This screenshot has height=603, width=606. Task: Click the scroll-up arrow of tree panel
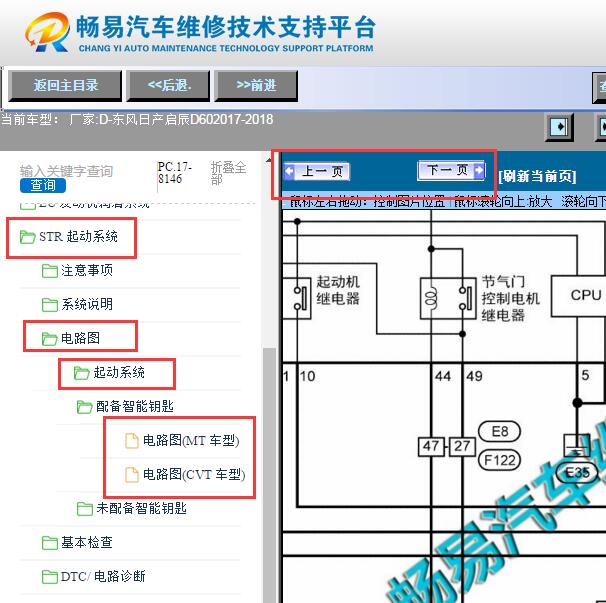coord(269,160)
